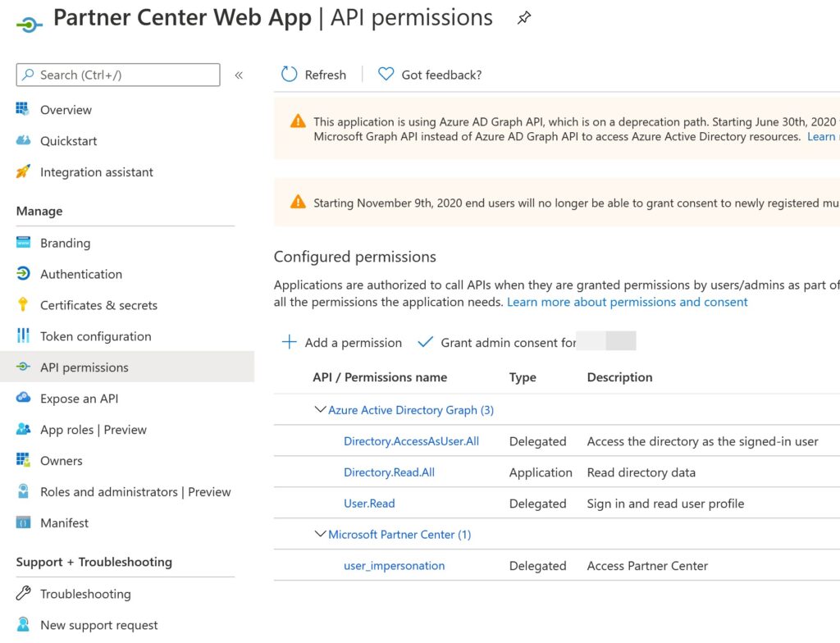This screenshot has width=840, height=643.
Task: Click the Manifest brackets icon
Action: [23, 522]
